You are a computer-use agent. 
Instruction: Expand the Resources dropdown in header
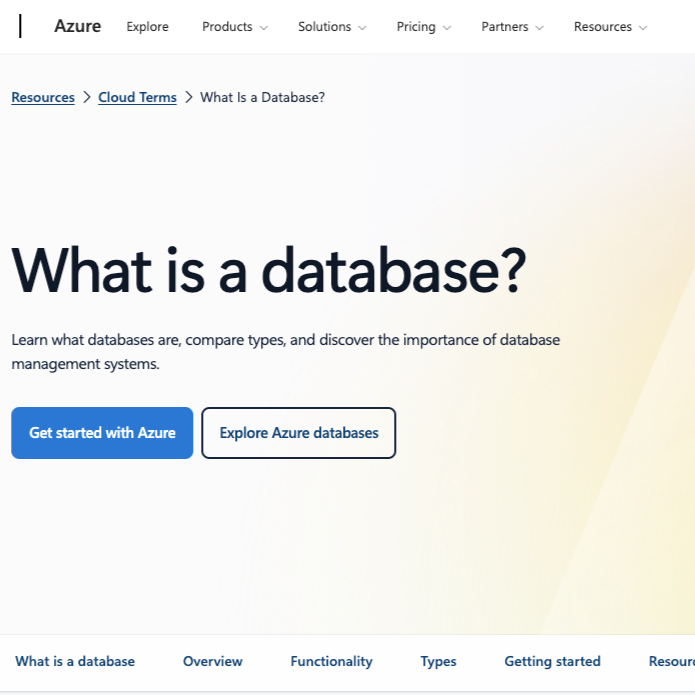(x=610, y=27)
